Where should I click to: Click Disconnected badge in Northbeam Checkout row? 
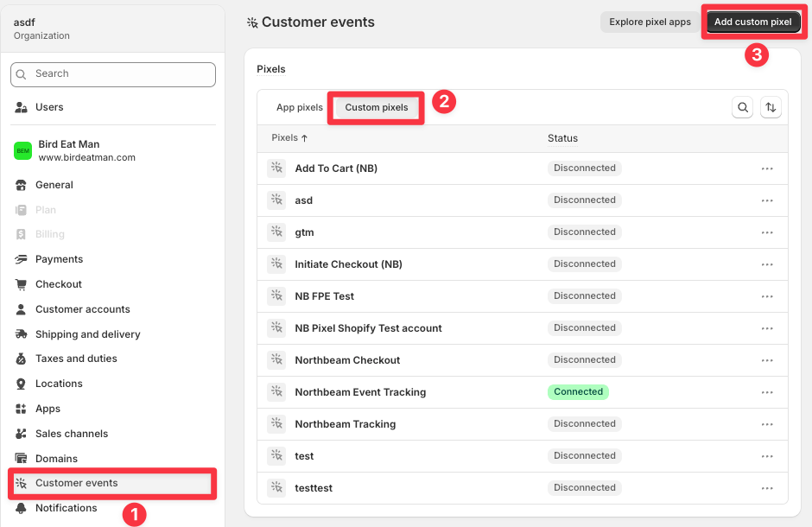pos(585,359)
